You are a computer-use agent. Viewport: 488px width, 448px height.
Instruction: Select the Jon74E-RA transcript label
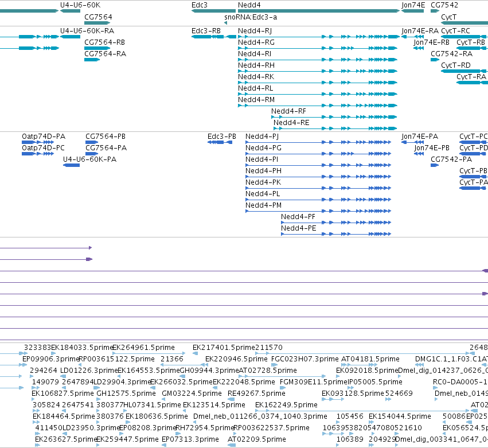click(x=420, y=31)
